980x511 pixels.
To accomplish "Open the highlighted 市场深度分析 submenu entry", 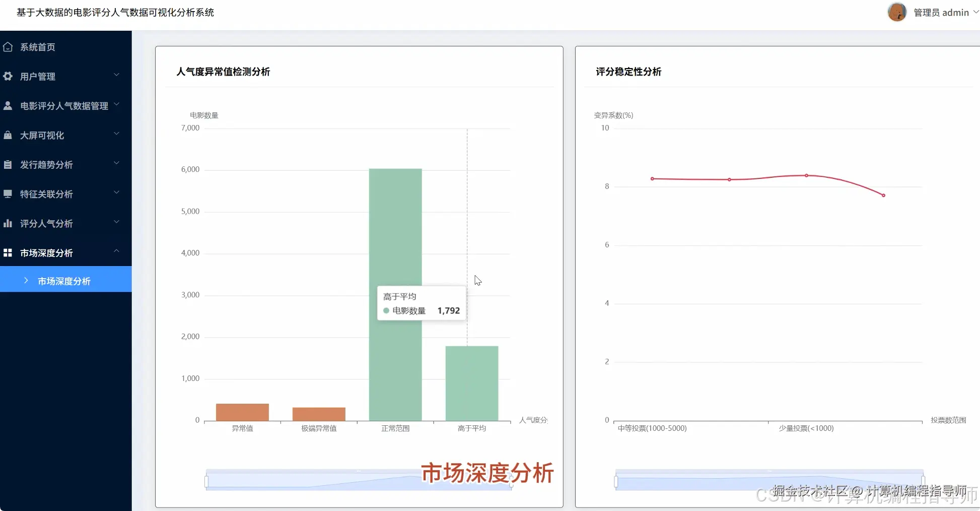I will [x=65, y=281].
